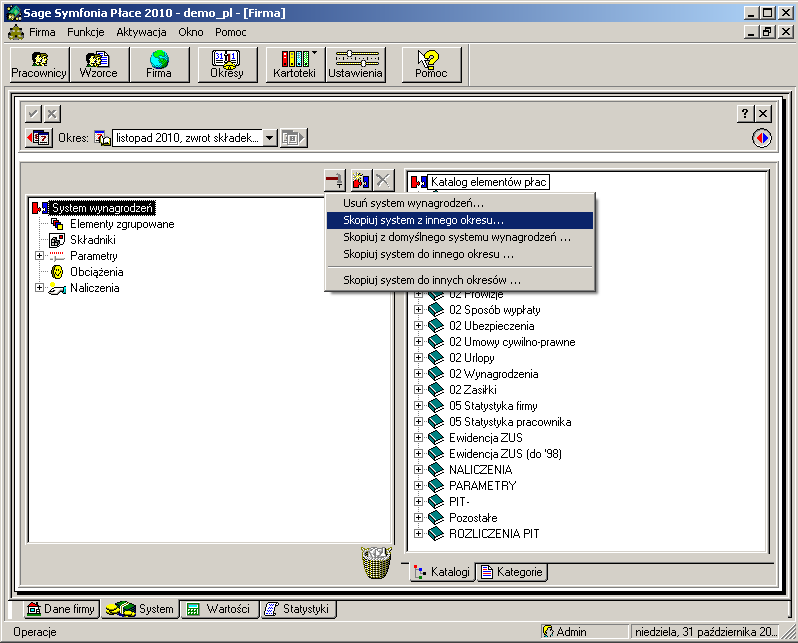Click the Firma globe toolbar icon

159,65
